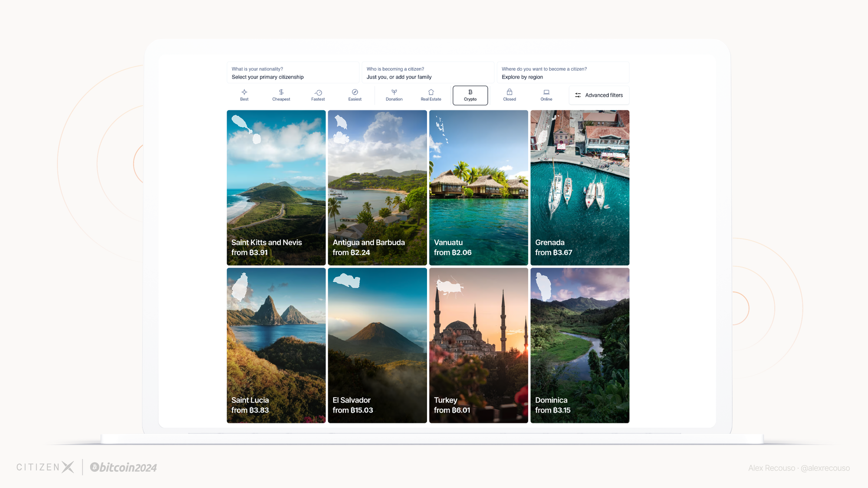Click the Saint Lucia map silhouette
The width and height of the screenshot is (868, 488).
point(240,287)
